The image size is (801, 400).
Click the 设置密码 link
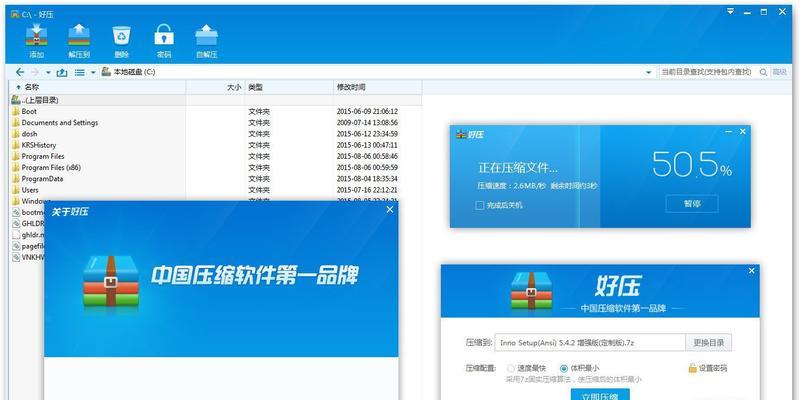(x=713, y=368)
